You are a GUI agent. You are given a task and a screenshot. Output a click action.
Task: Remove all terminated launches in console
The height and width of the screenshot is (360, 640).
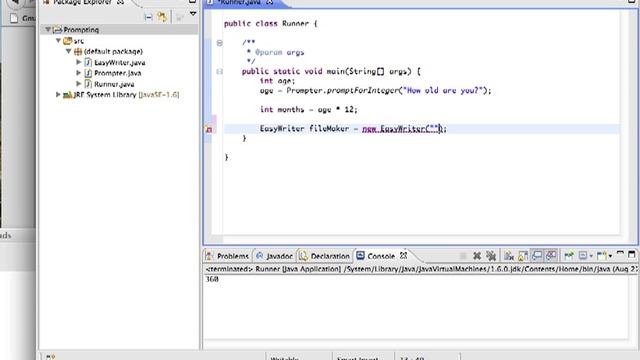pos(491,256)
